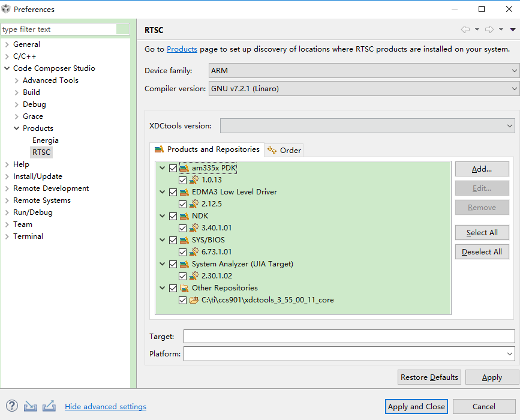Click the back navigation arrow icon
Screen dimensions: 520x420
point(465,29)
